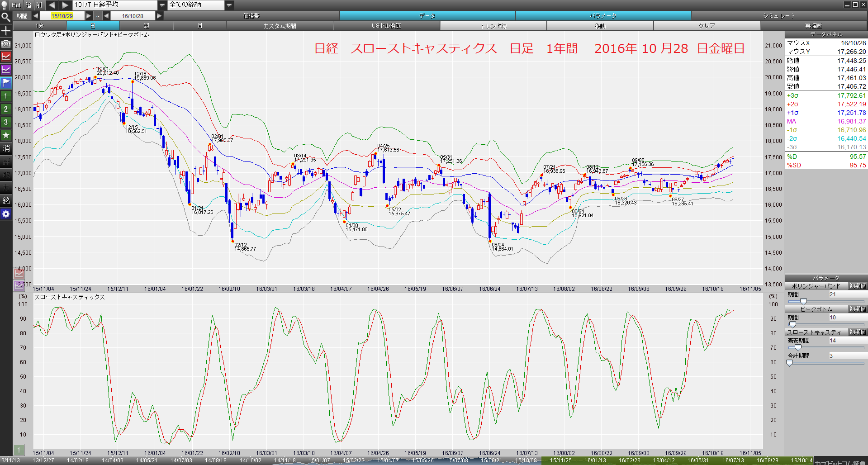This screenshot has height=465, width=868.
Task: Reset ボリンジャーバンド with 初期値
Action: (x=858, y=286)
